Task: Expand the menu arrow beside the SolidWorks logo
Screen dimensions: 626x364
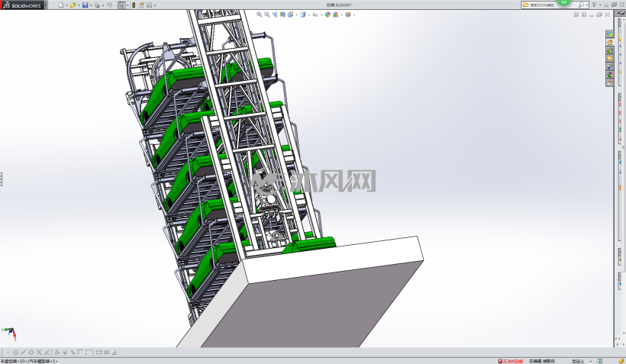Action: [46, 5]
